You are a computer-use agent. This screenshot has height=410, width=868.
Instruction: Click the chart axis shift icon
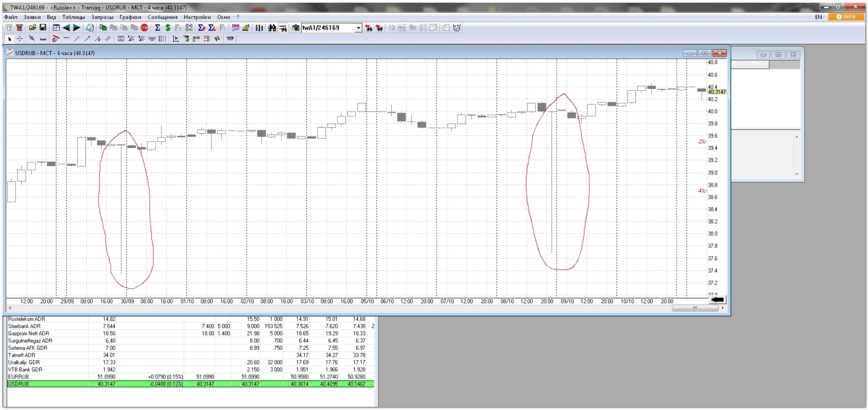tap(176, 39)
